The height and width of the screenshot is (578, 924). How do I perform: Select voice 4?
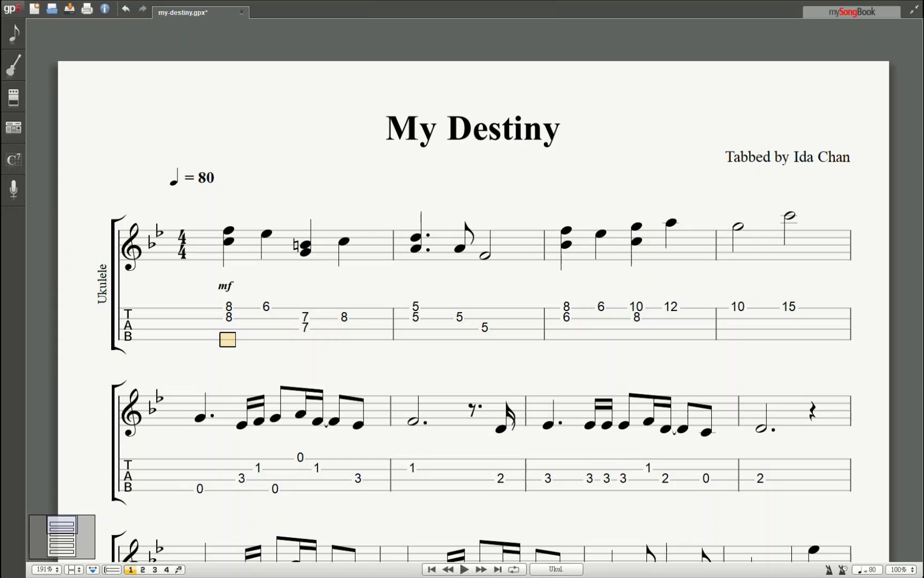pyautogui.click(x=167, y=569)
